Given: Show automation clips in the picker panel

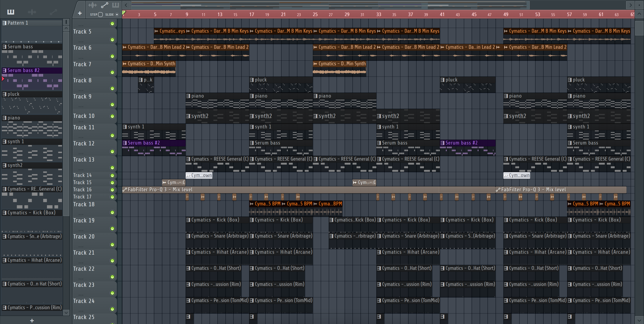Looking at the screenshot, I should point(53,12).
